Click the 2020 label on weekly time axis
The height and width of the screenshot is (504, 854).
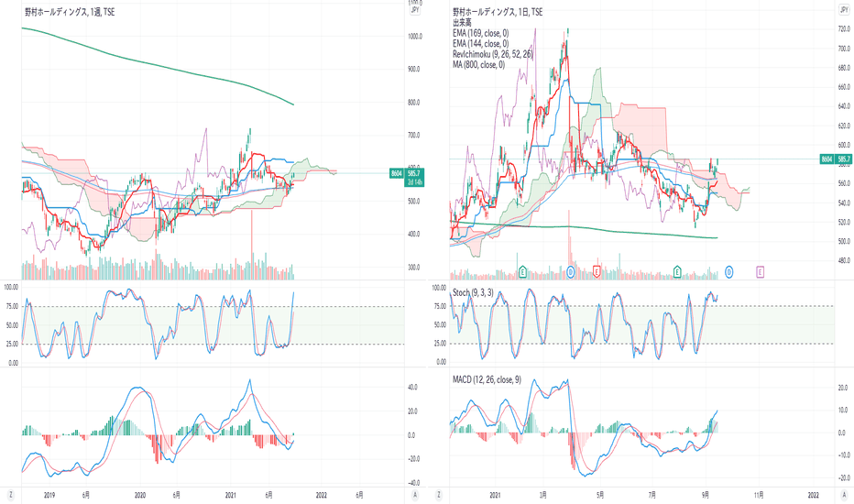[x=140, y=495]
